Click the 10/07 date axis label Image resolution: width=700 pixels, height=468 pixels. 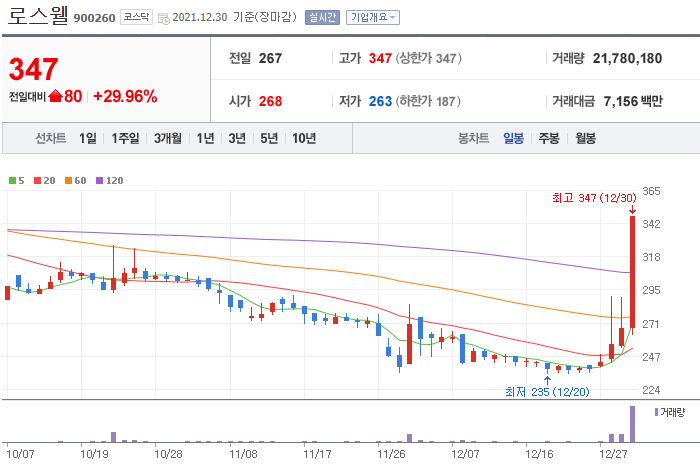coord(21,454)
